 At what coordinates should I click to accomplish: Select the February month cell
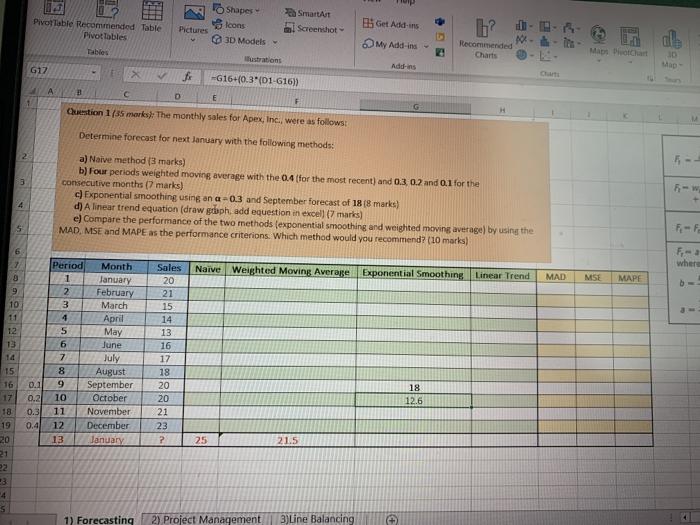pyautogui.click(x=115, y=293)
